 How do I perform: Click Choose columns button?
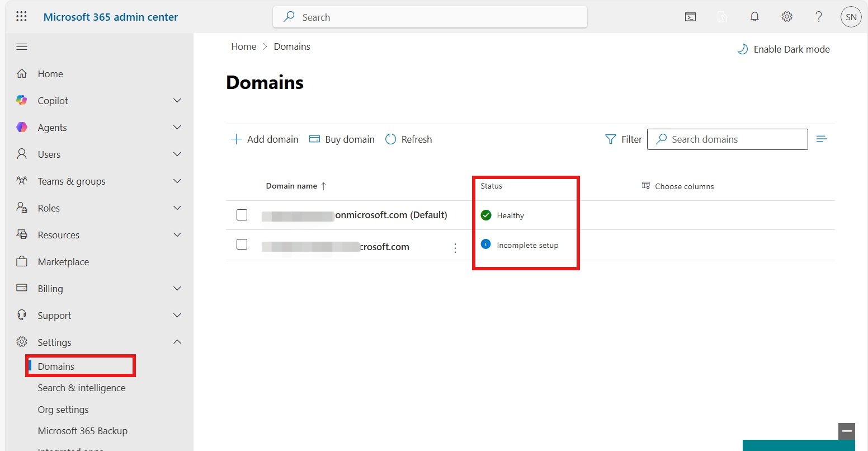pyautogui.click(x=678, y=186)
